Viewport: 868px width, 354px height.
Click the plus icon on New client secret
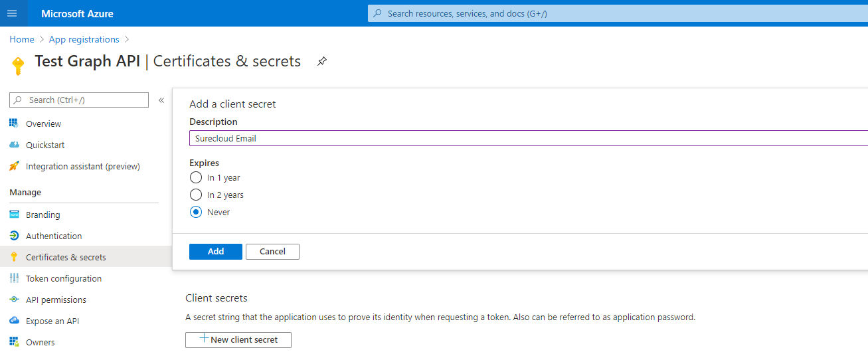coord(205,339)
